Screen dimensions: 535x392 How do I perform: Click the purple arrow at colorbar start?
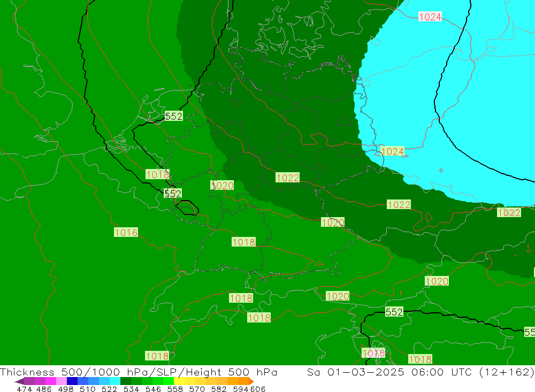[19, 381]
